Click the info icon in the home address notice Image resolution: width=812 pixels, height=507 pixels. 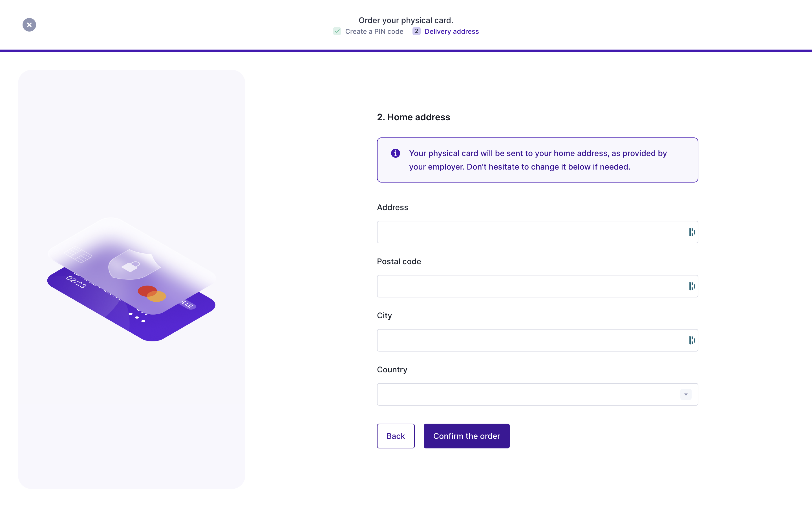coord(396,153)
